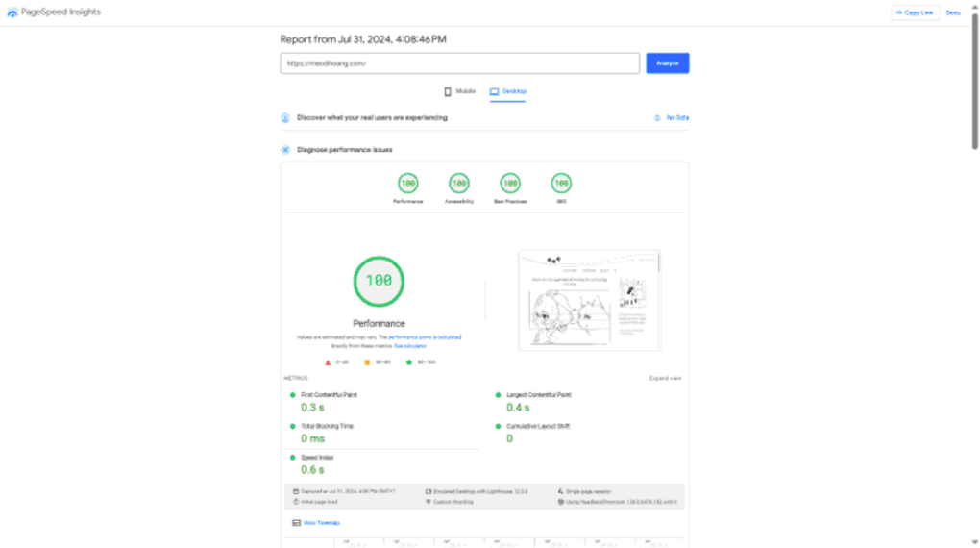Open the SEO score gauge
This screenshot has width=980, height=548.
tap(561, 183)
